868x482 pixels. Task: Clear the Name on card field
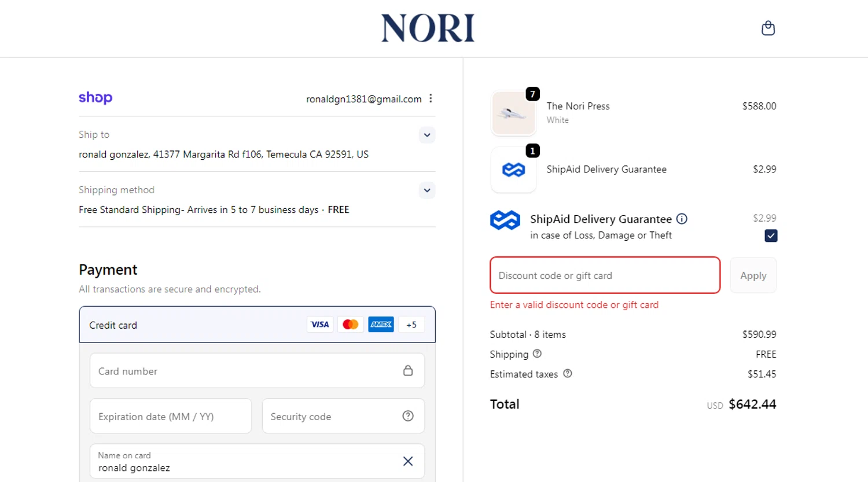pyautogui.click(x=408, y=461)
